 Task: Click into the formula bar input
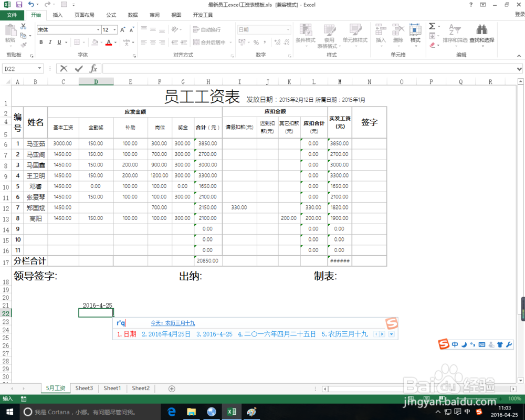coord(310,69)
